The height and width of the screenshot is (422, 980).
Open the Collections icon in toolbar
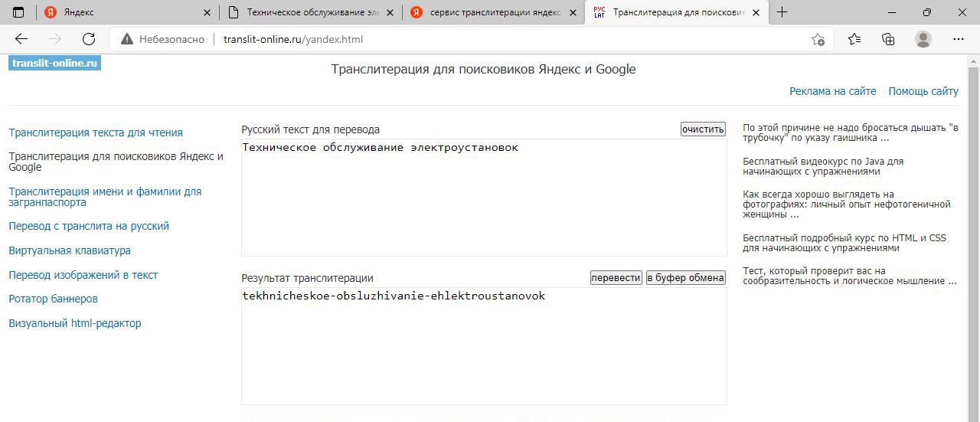(x=888, y=39)
